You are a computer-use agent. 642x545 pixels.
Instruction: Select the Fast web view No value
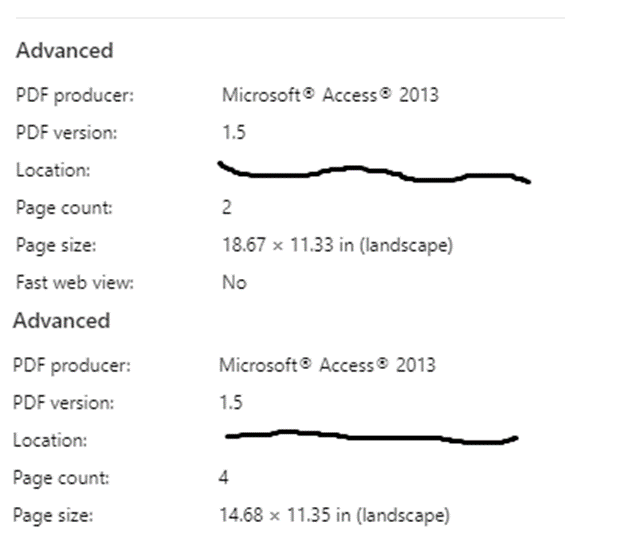235,283
